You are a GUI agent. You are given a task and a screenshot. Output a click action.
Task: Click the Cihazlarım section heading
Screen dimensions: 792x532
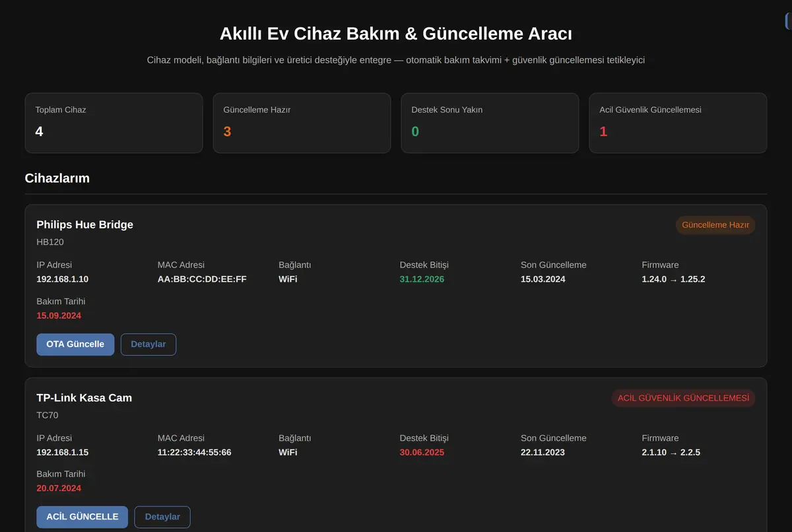[x=57, y=178]
